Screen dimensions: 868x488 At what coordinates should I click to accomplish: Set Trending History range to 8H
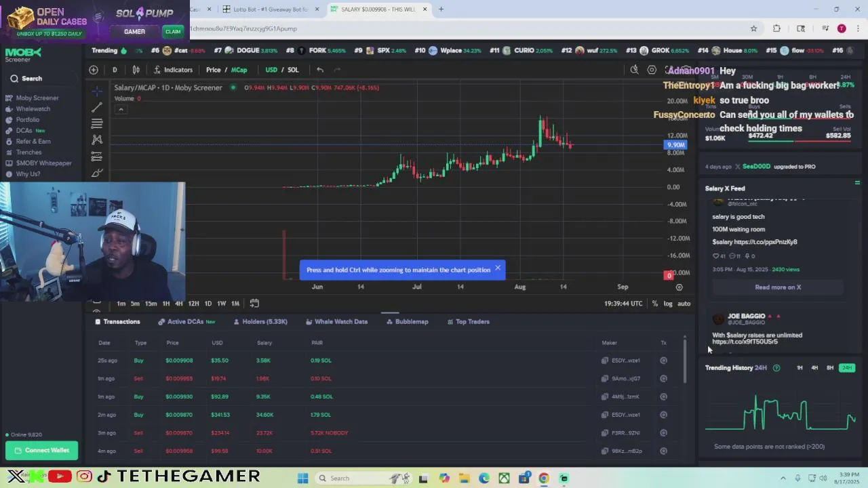tap(830, 368)
